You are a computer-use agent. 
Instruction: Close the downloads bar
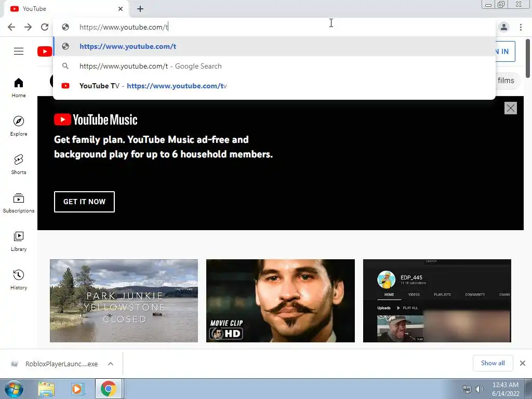click(523, 363)
